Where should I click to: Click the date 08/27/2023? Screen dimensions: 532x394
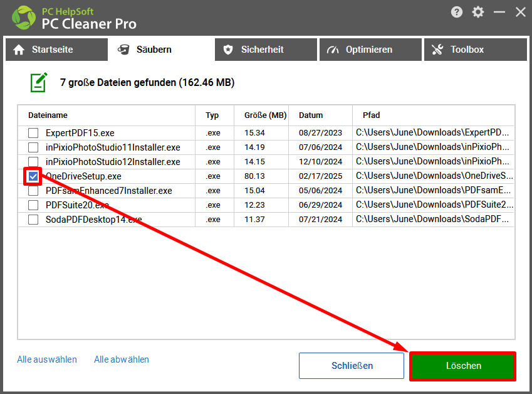click(321, 133)
